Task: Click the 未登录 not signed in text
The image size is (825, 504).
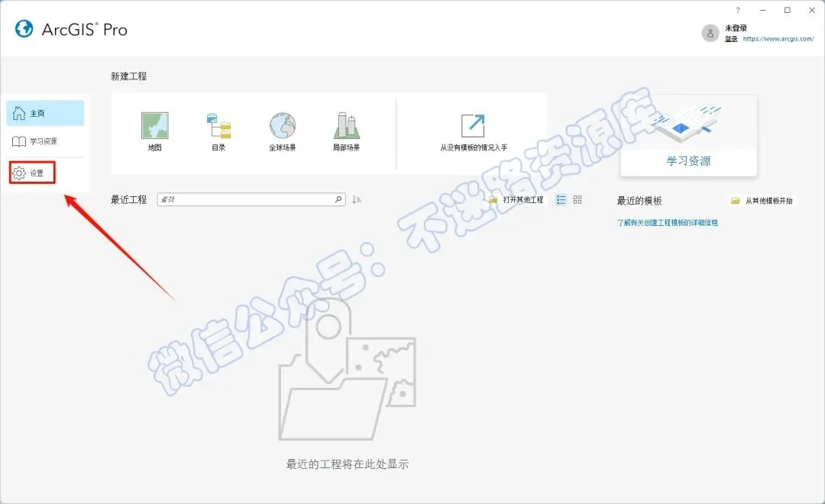Action: [736, 28]
